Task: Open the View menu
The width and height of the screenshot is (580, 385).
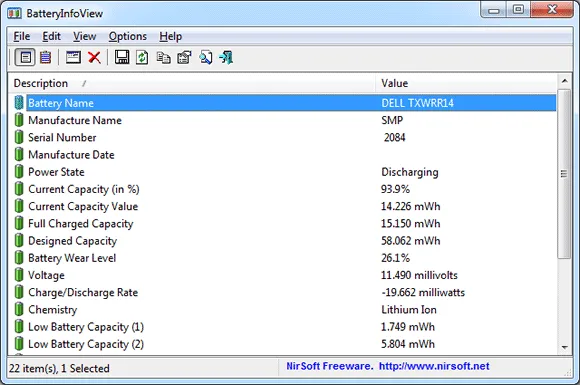Action: point(85,36)
